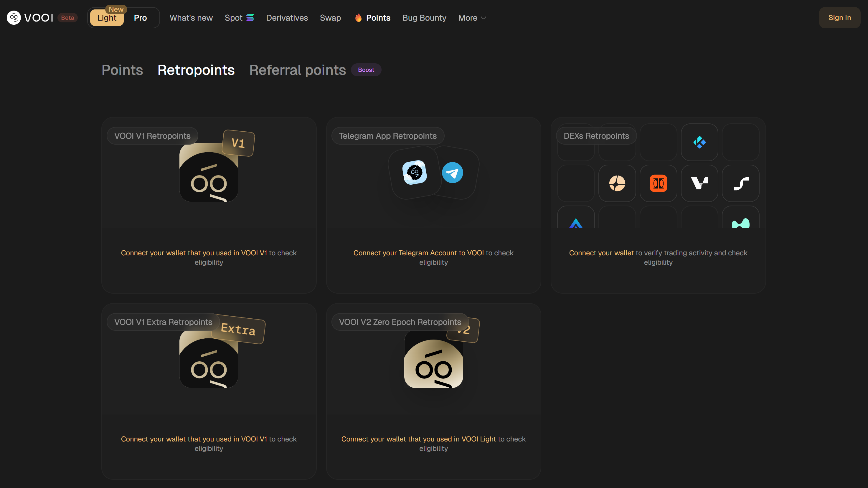Click the Beta badge

point(67,17)
